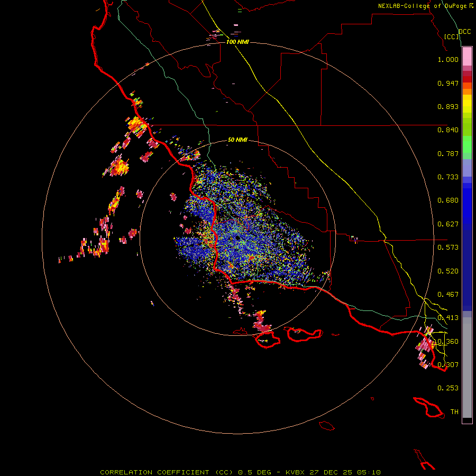The image size is (476, 476).
Task: Select the 0.680 value on the color scale
Action: click(448, 200)
